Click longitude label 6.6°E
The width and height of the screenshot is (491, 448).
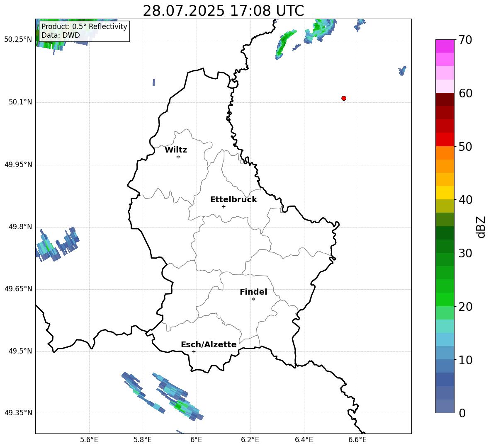[357, 440]
